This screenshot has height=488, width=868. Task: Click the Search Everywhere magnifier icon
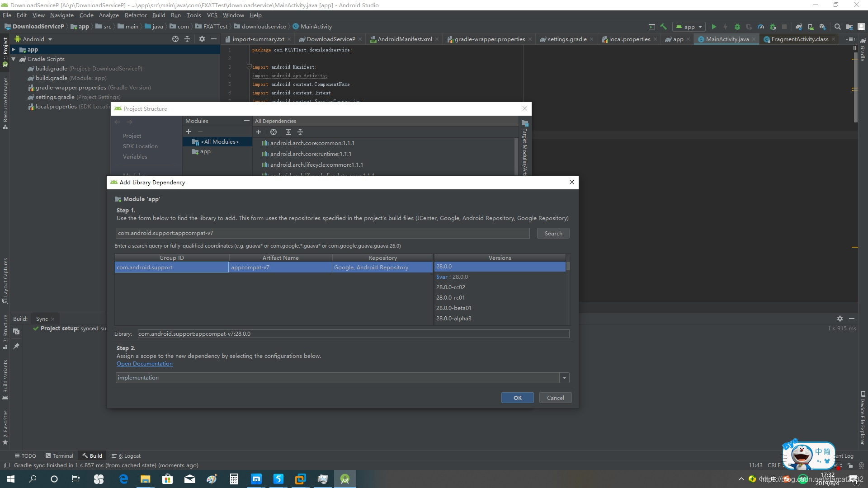click(x=837, y=27)
